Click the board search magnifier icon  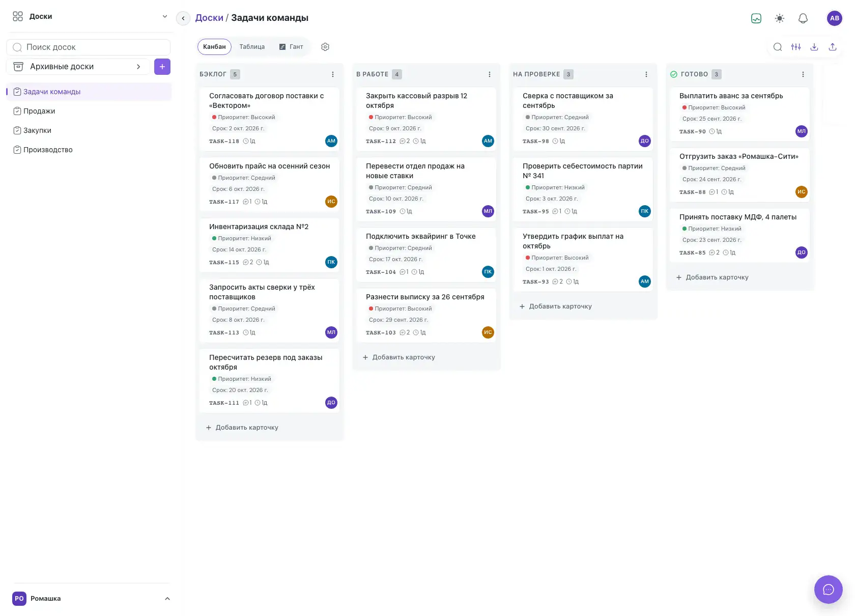(x=778, y=47)
